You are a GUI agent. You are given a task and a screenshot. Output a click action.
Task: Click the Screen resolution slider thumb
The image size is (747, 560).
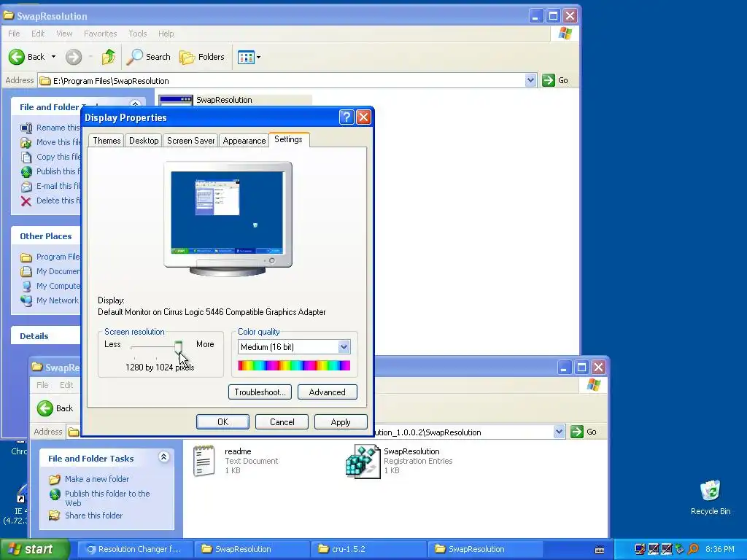[x=178, y=346]
